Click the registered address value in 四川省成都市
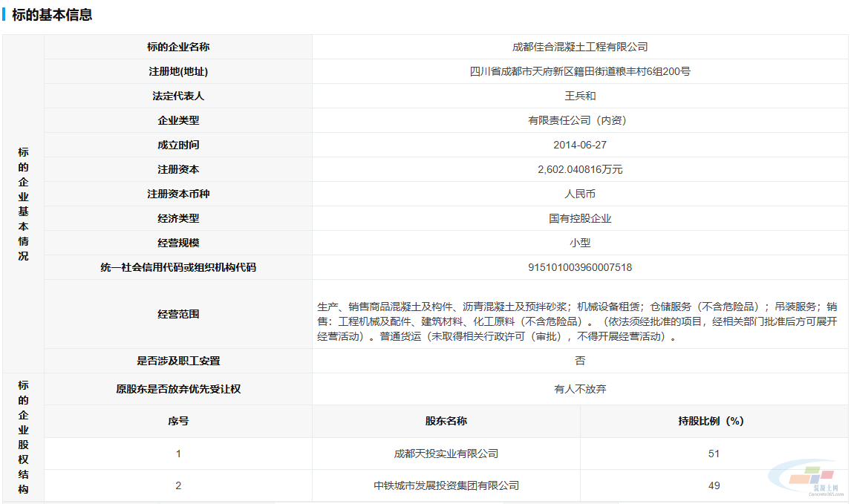The width and height of the screenshot is (851, 504). coord(580,71)
